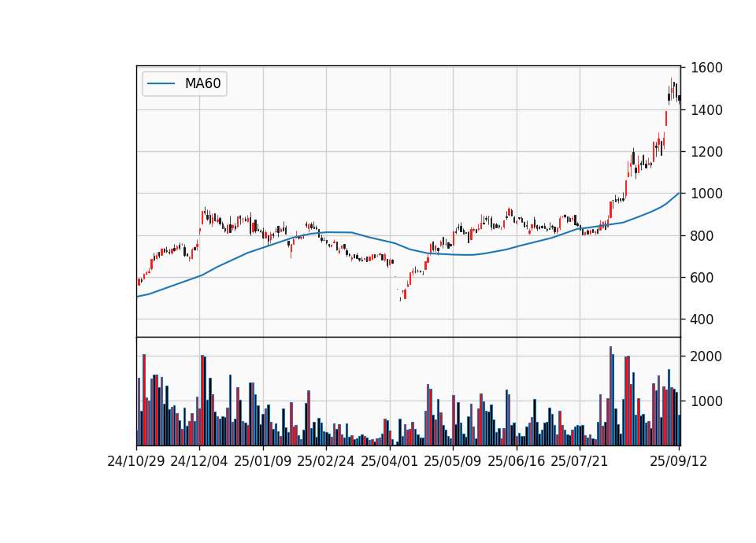Click the 1200 price axis label
The width and height of the screenshot is (756, 543).
(x=706, y=152)
